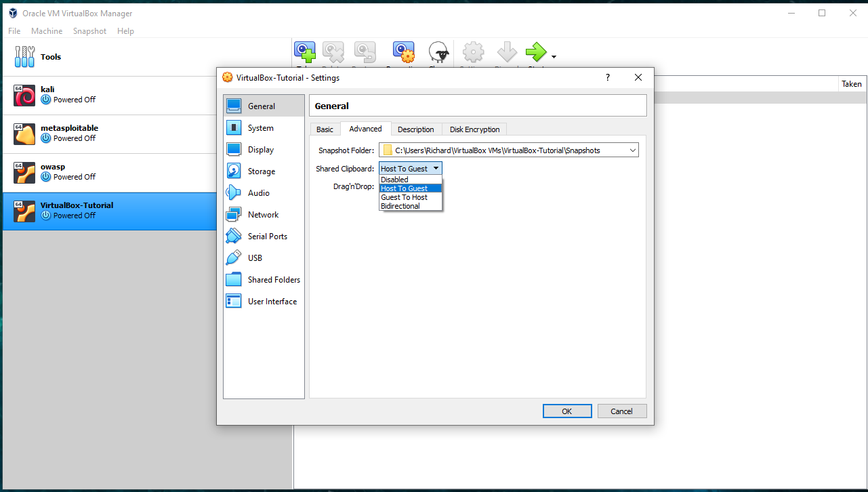
Task: Click the kali Powered Off status text
Action: pyautogui.click(x=75, y=100)
